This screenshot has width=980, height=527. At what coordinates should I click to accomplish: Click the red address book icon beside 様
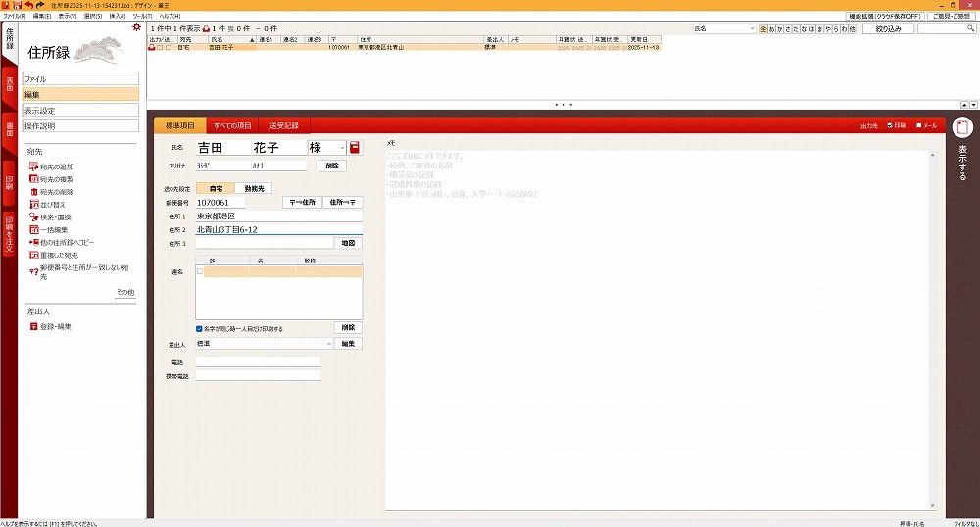(355, 148)
